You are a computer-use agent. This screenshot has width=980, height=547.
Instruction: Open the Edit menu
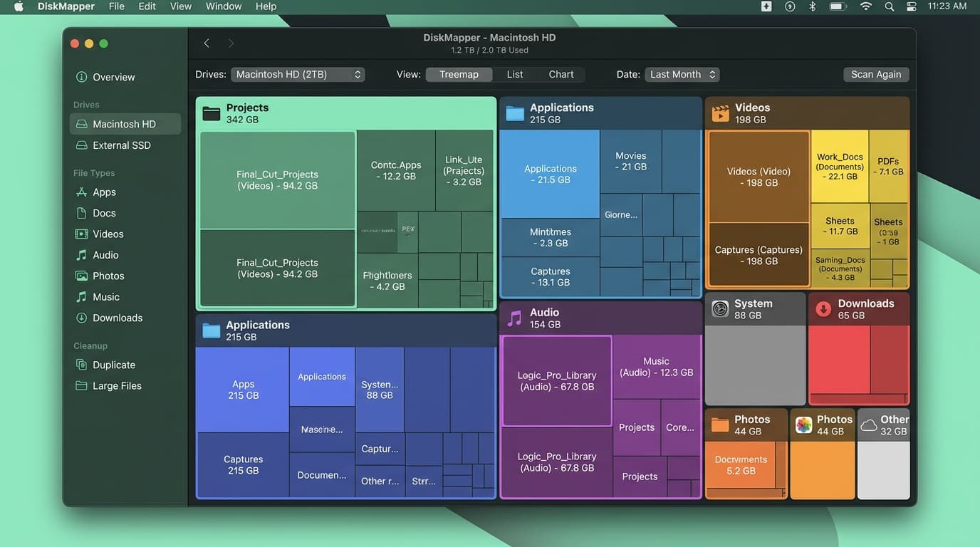point(147,6)
